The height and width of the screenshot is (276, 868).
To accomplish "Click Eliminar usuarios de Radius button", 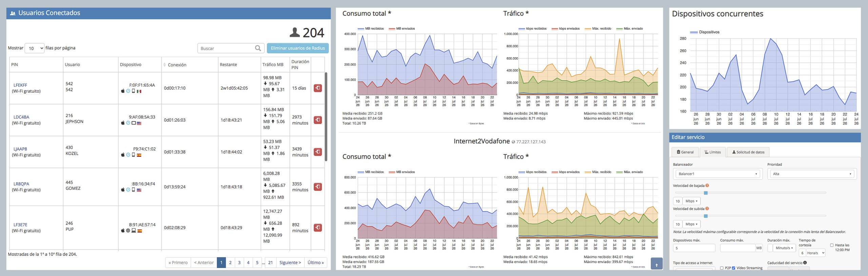I will [298, 48].
